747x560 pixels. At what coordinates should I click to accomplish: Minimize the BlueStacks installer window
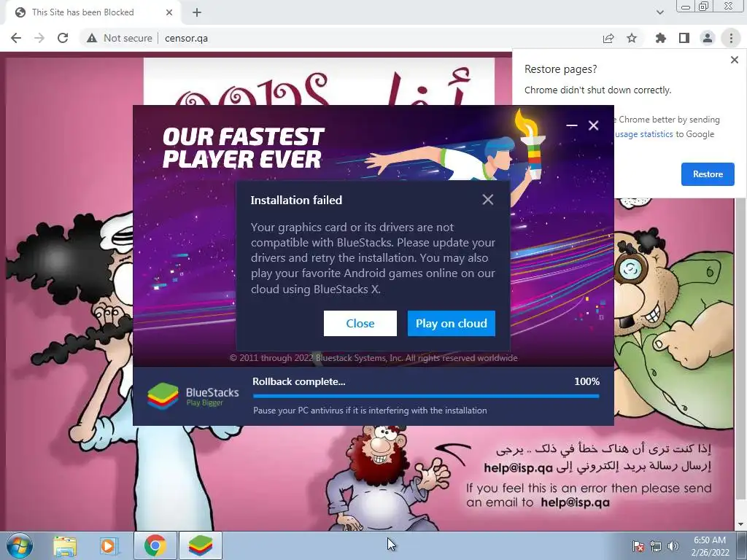click(572, 125)
